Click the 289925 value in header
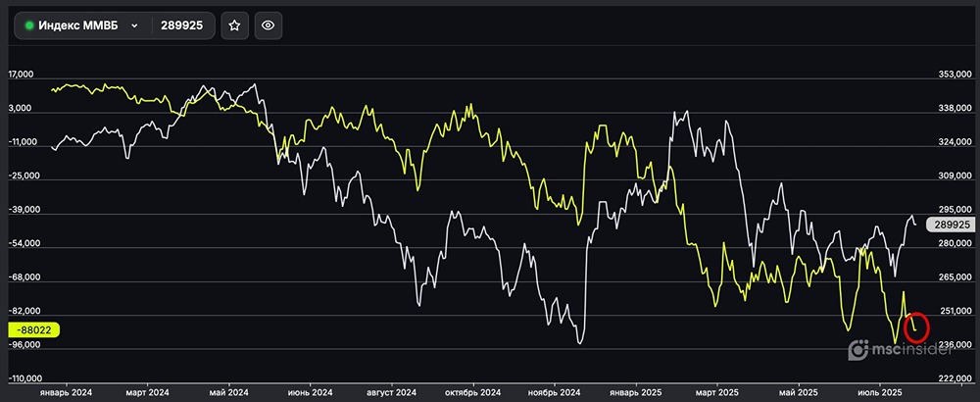This screenshot has height=402, width=980. coord(181,25)
